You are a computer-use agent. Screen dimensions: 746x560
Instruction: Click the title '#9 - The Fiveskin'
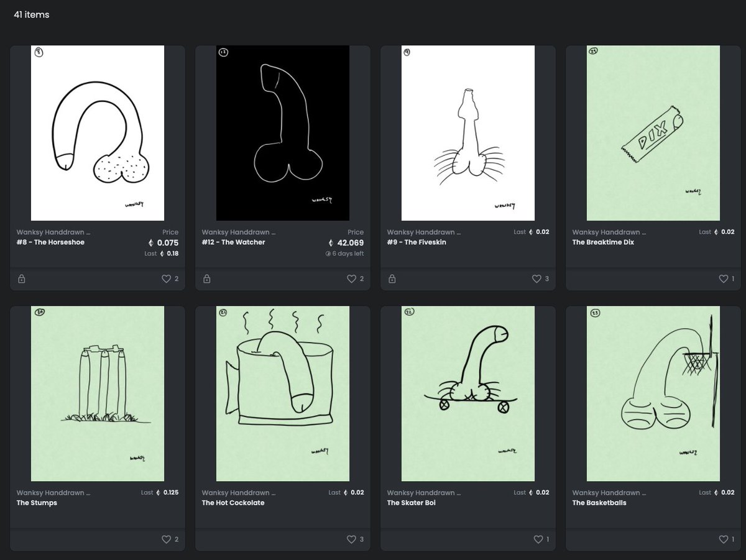click(x=417, y=242)
